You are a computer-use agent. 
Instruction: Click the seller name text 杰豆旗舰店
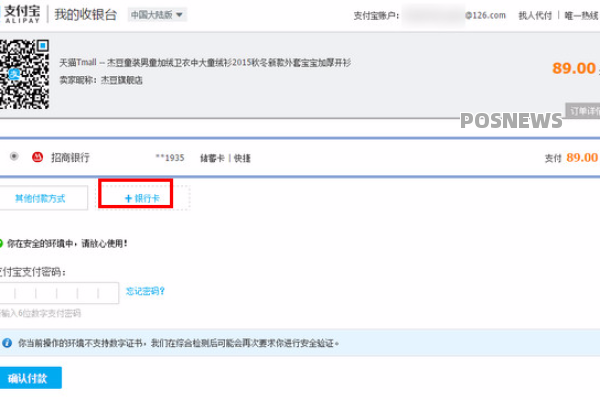[x=122, y=80]
